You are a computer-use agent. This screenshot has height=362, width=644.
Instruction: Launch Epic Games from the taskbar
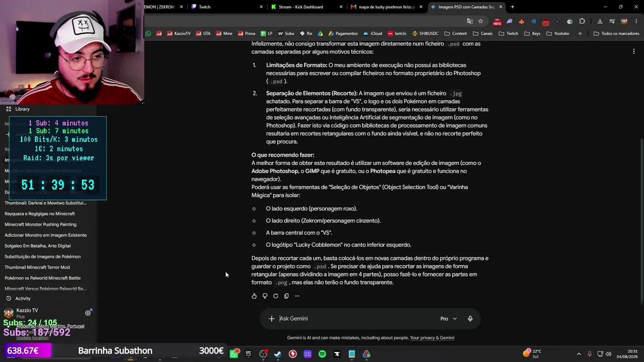[x=249, y=354]
